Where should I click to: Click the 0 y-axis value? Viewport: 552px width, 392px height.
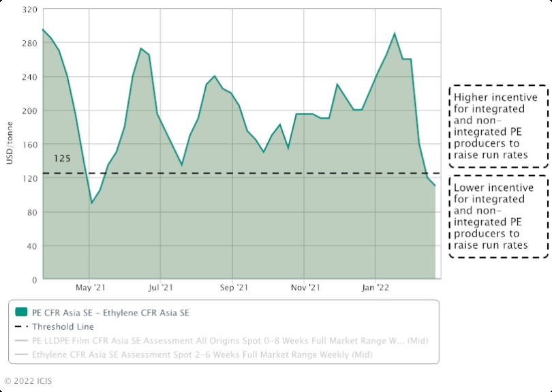(x=35, y=280)
